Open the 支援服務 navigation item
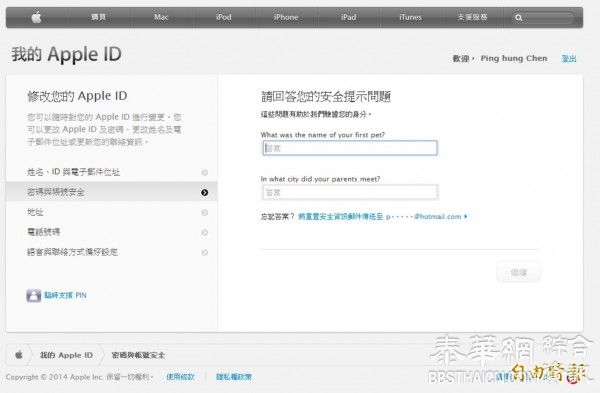This screenshot has height=393, width=600. coord(472,17)
